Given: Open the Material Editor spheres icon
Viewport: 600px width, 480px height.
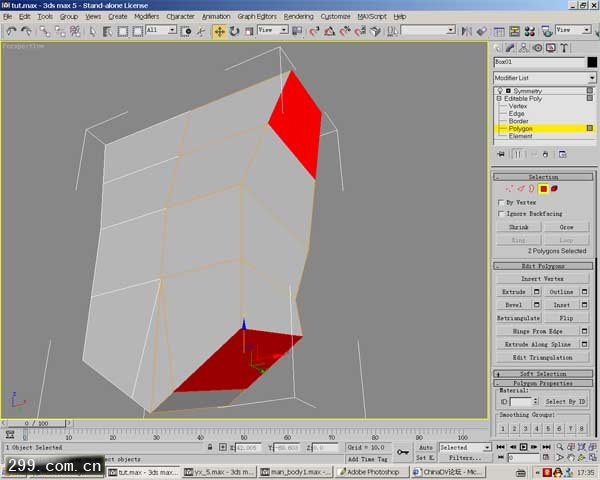Looking at the screenshot, I should pos(530,31).
